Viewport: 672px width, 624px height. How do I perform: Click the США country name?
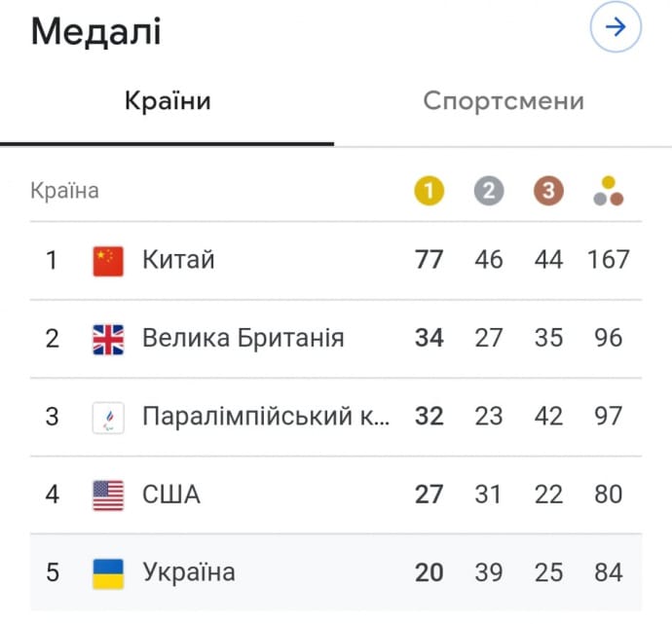pos(171,495)
